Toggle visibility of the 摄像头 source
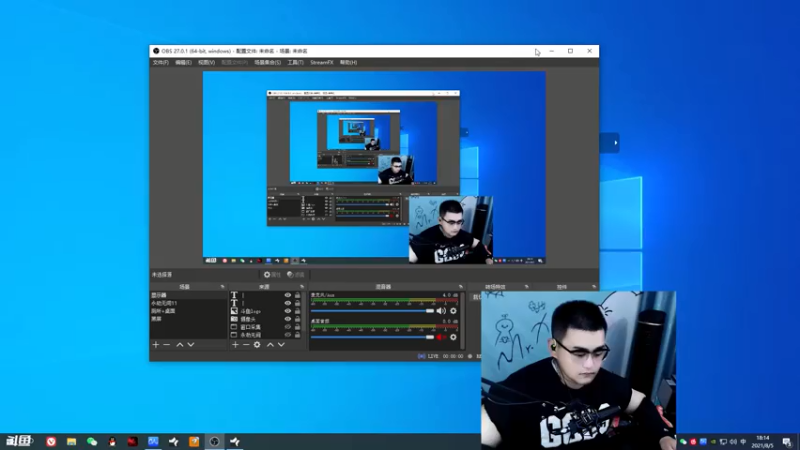The height and width of the screenshot is (450, 800). coord(288,319)
